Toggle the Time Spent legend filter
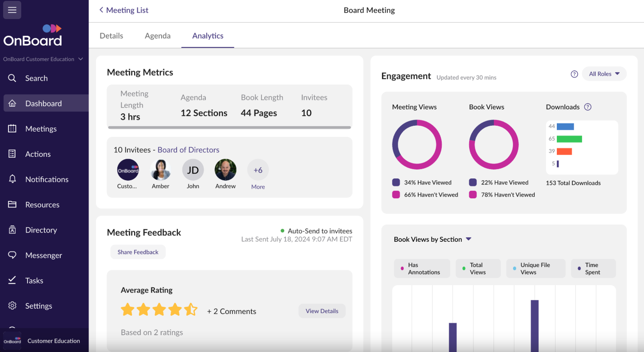The height and width of the screenshot is (352, 644). tap(593, 268)
